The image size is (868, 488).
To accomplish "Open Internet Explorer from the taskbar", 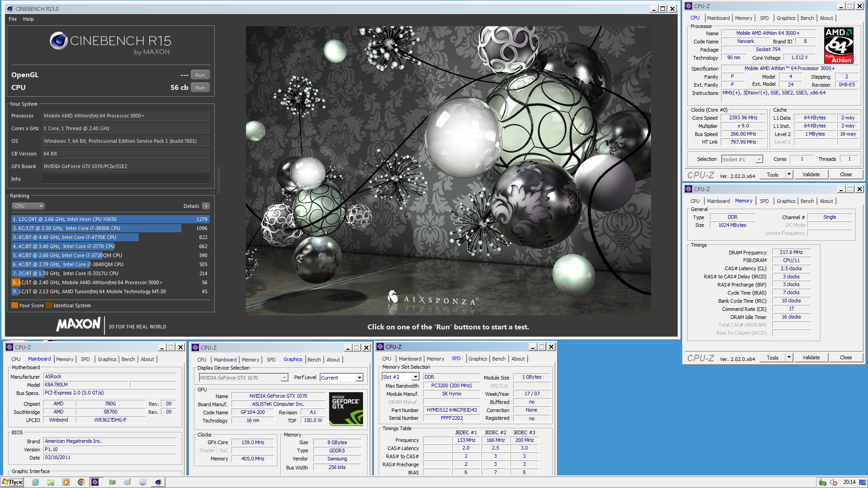I will coord(35,482).
